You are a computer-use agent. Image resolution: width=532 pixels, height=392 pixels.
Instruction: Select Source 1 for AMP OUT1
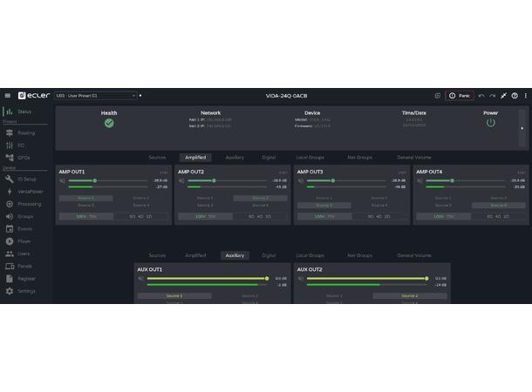86,199
